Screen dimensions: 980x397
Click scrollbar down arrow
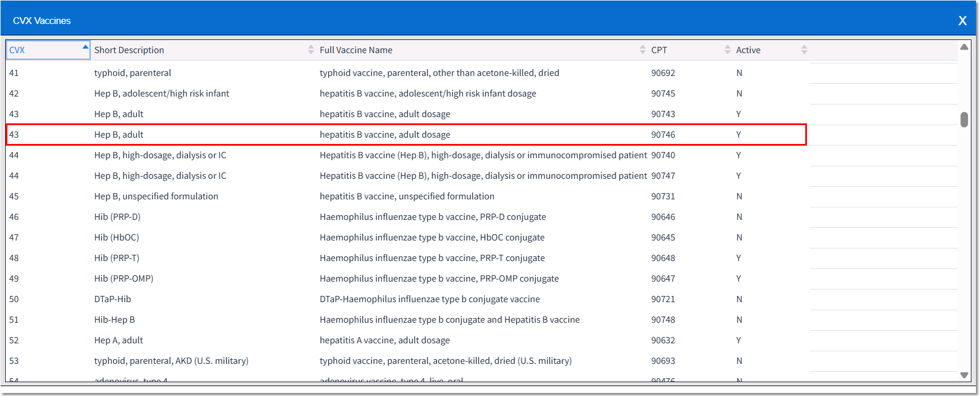pyautogui.click(x=964, y=375)
